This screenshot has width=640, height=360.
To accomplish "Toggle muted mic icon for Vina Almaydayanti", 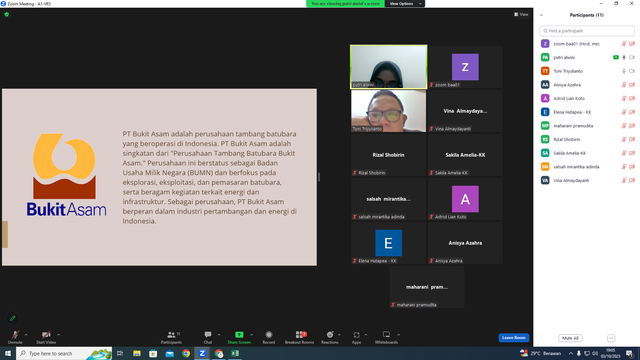I will click(624, 180).
